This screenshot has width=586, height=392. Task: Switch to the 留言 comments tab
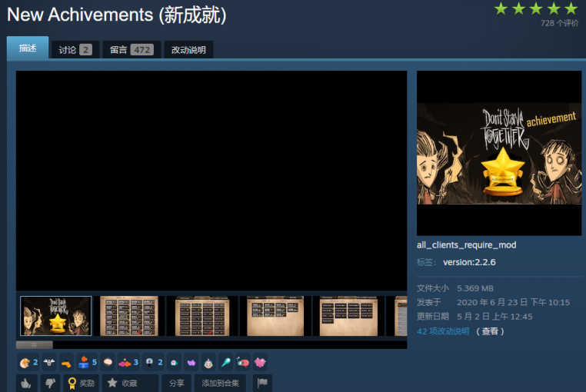coord(132,50)
